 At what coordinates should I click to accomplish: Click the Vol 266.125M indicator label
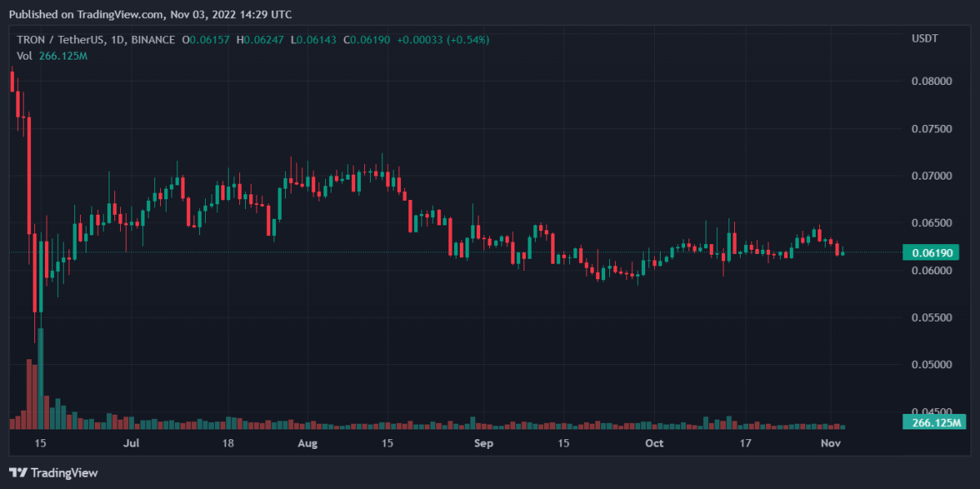click(51, 56)
